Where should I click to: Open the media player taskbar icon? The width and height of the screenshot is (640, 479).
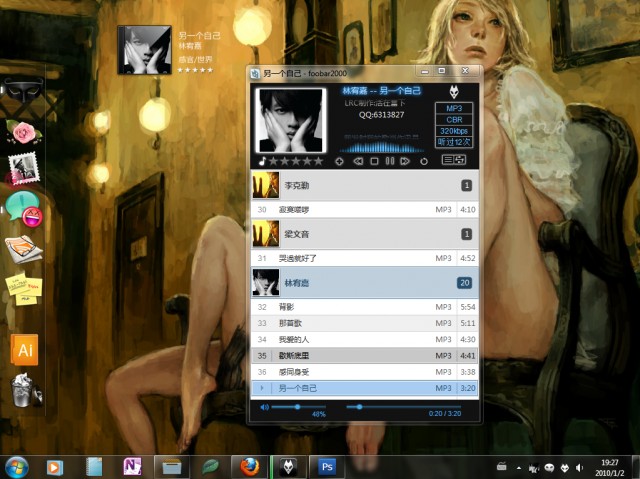55,467
